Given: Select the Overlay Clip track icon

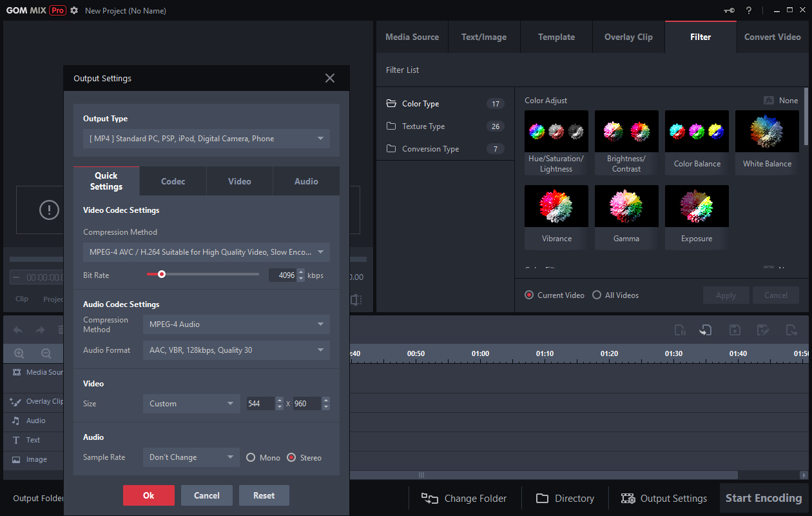Looking at the screenshot, I should coord(16,401).
